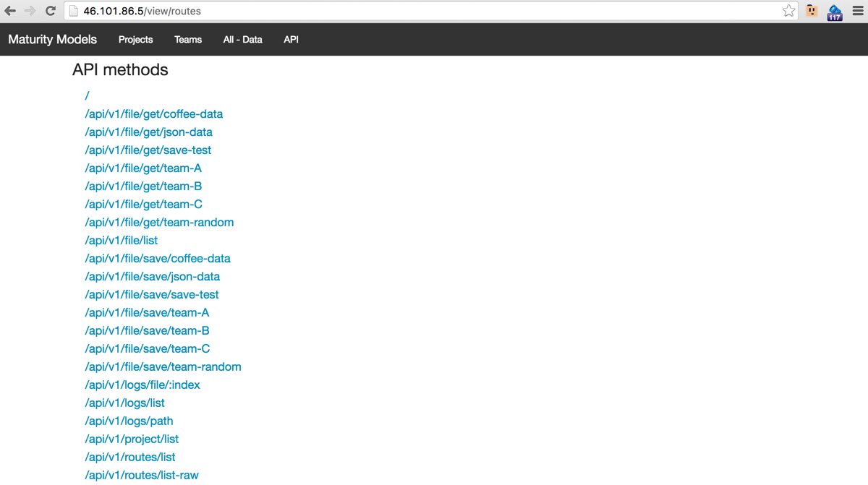Go to Maturity Models home brand
Viewport: 868px width, 485px height.
(x=52, y=39)
